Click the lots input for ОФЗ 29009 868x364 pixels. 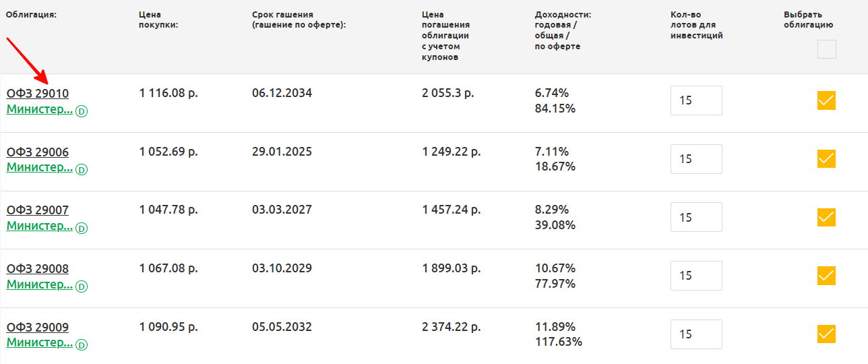point(696,334)
